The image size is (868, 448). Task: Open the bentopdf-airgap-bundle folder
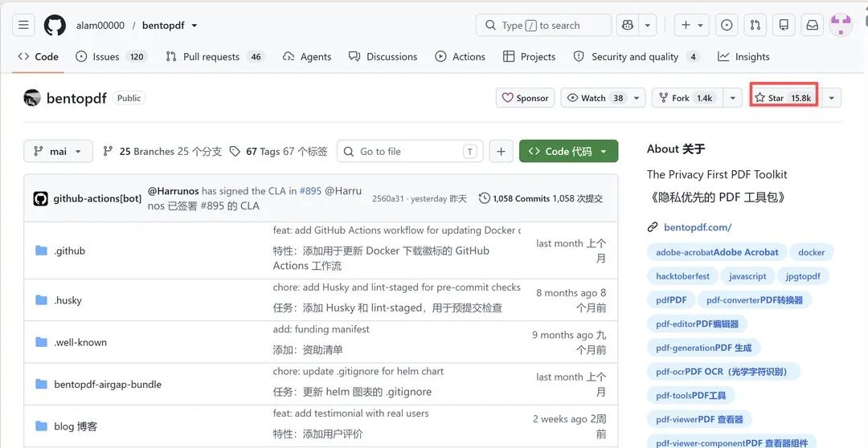[108, 385]
